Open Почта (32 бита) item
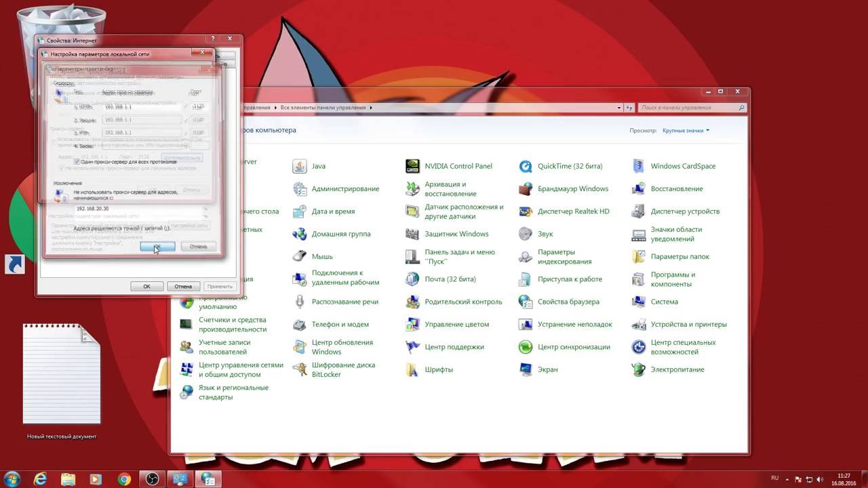Viewport: 868px width, 488px height. (x=441, y=279)
